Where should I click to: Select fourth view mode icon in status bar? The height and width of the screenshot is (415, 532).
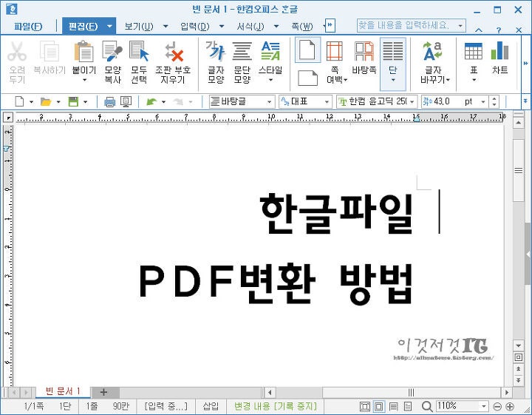[408, 407]
